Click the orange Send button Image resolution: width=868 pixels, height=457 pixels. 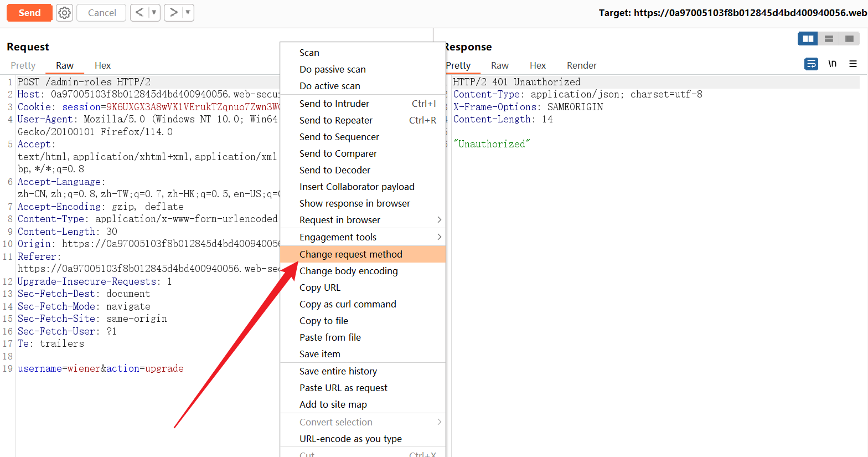tap(29, 13)
